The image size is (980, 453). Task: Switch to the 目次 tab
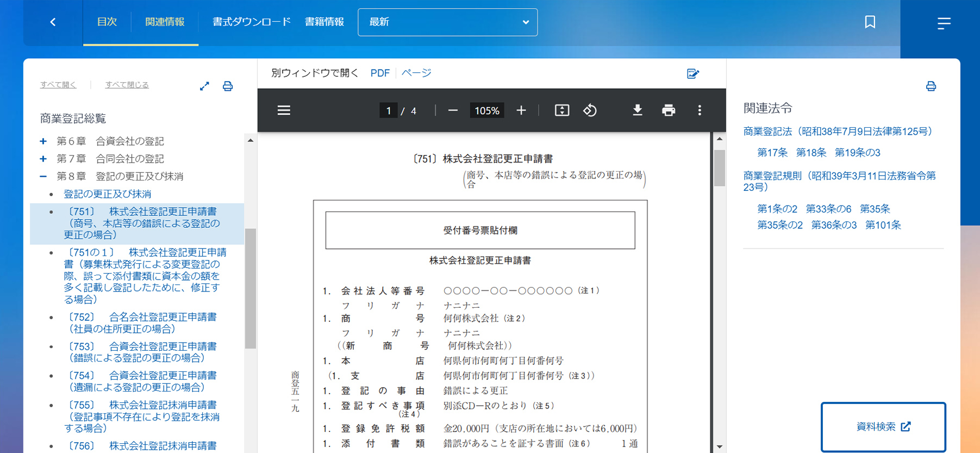107,22
